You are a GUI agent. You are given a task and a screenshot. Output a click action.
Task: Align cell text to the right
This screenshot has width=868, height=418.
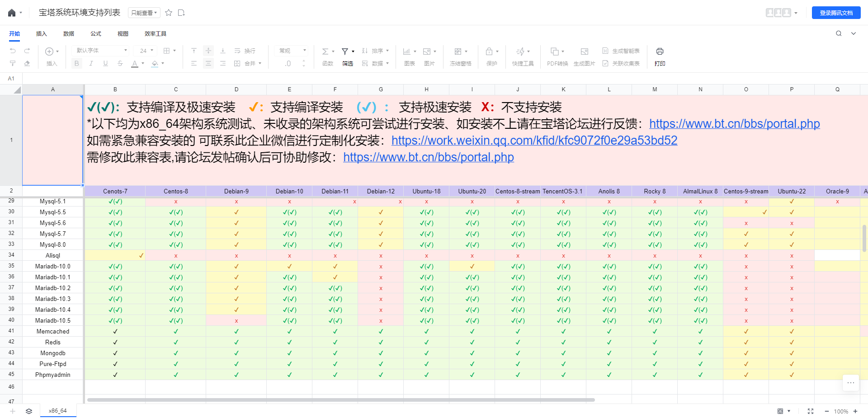223,63
